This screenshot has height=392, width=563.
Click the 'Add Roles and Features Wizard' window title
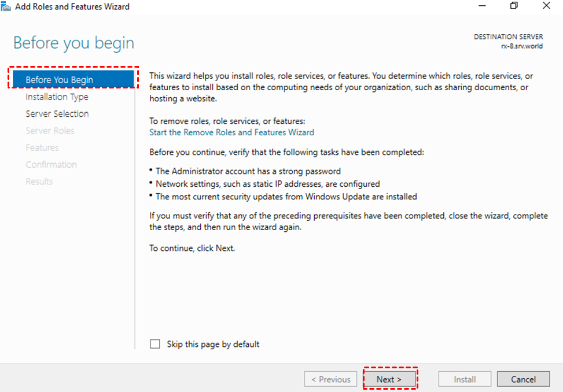(72, 6)
